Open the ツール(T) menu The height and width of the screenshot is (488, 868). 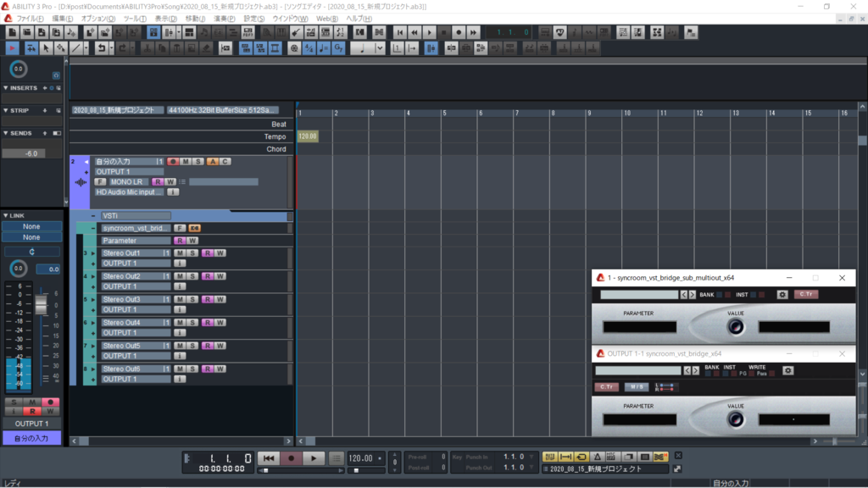135,19
